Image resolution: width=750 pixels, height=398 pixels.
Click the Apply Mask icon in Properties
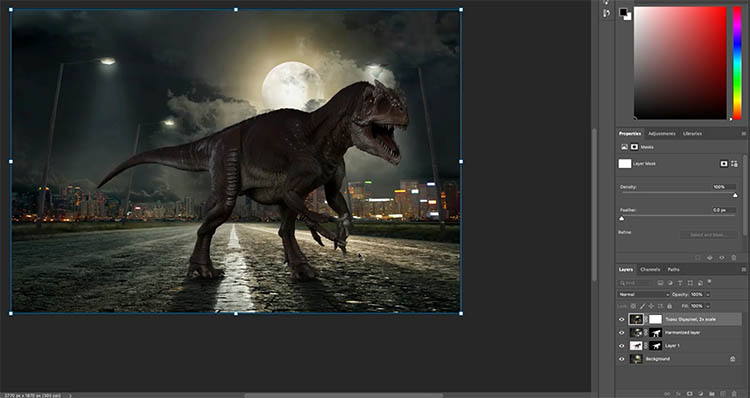pyautogui.click(x=709, y=258)
